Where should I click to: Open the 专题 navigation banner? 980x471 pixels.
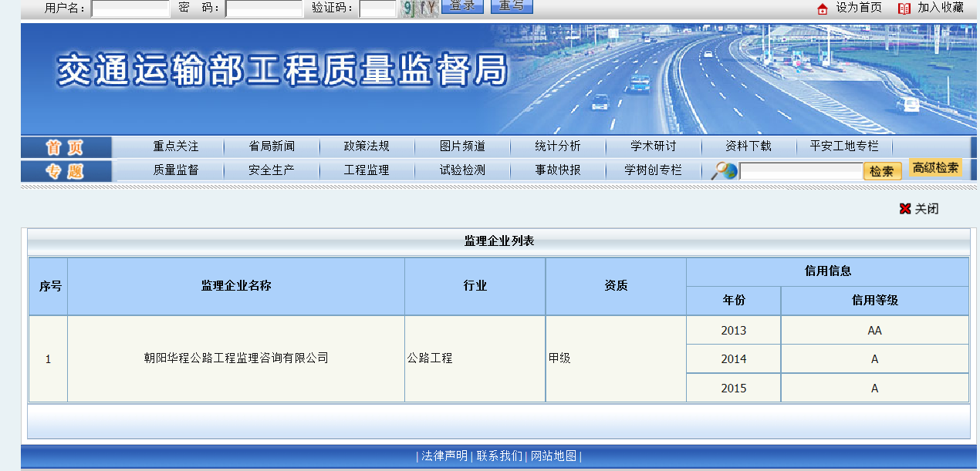(x=66, y=170)
